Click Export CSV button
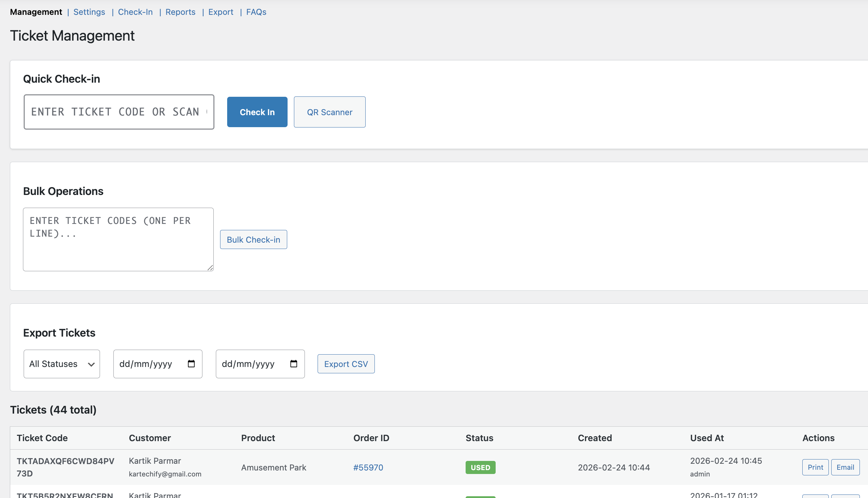 (x=346, y=364)
